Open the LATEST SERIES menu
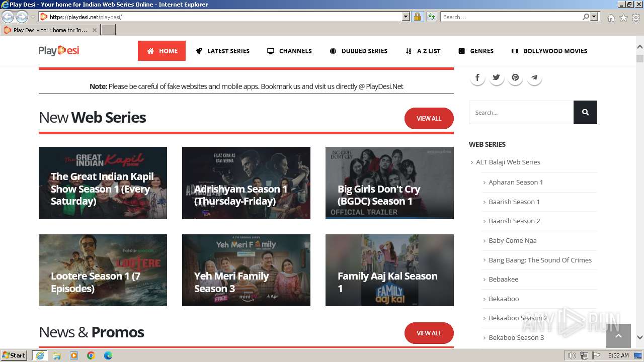The image size is (644, 362). 222,51
